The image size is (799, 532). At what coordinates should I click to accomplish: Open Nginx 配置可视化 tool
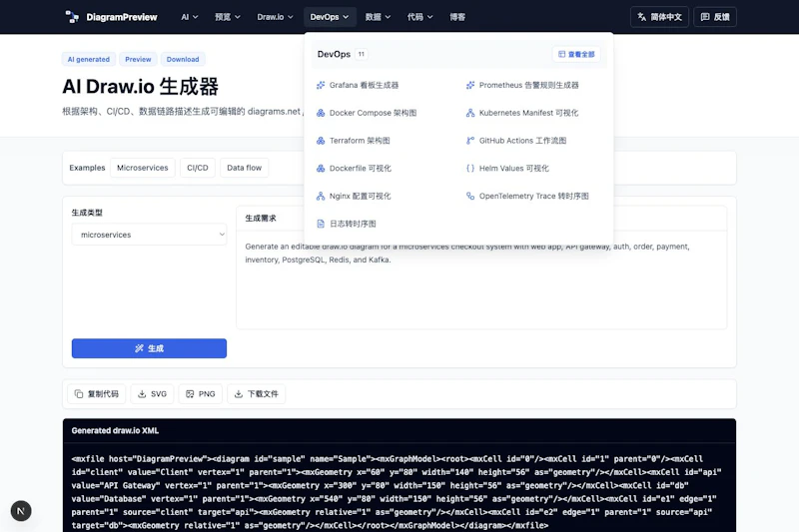point(360,196)
